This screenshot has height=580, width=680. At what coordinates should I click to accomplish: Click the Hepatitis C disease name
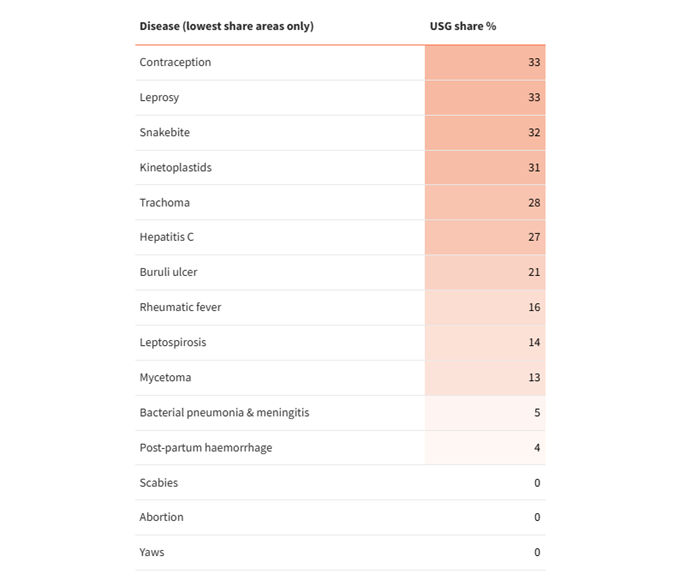click(x=166, y=238)
